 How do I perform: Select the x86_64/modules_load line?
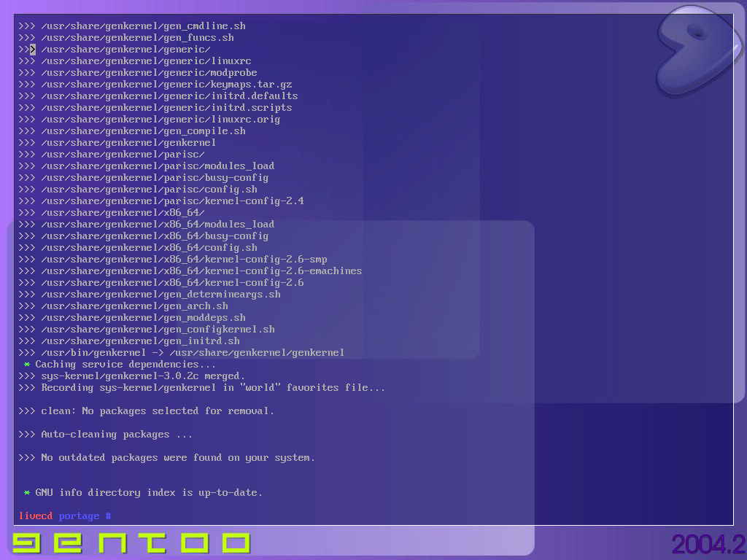146,225
